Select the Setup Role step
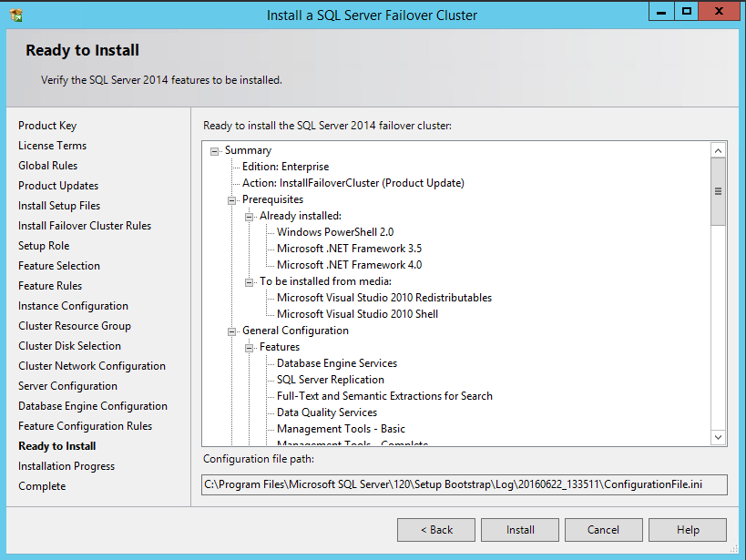 [44, 246]
